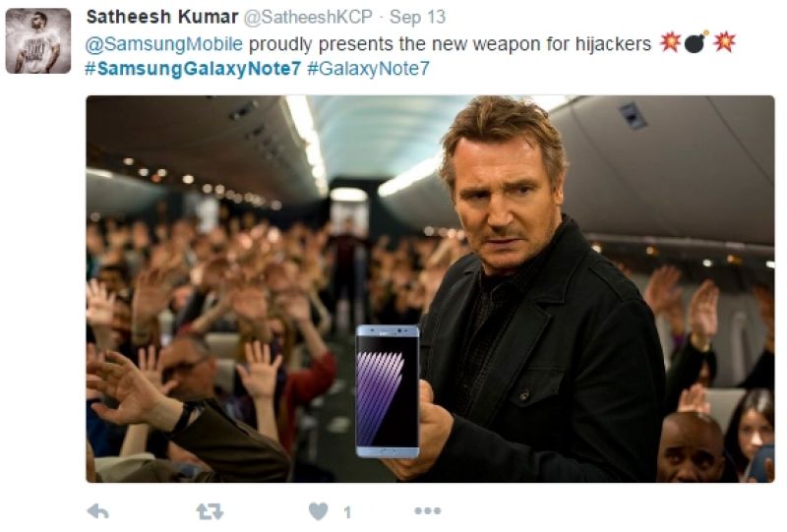787x532 pixels.
Task: Click the @SatheeshKCP username handle
Action: click(x=308, y=17)
